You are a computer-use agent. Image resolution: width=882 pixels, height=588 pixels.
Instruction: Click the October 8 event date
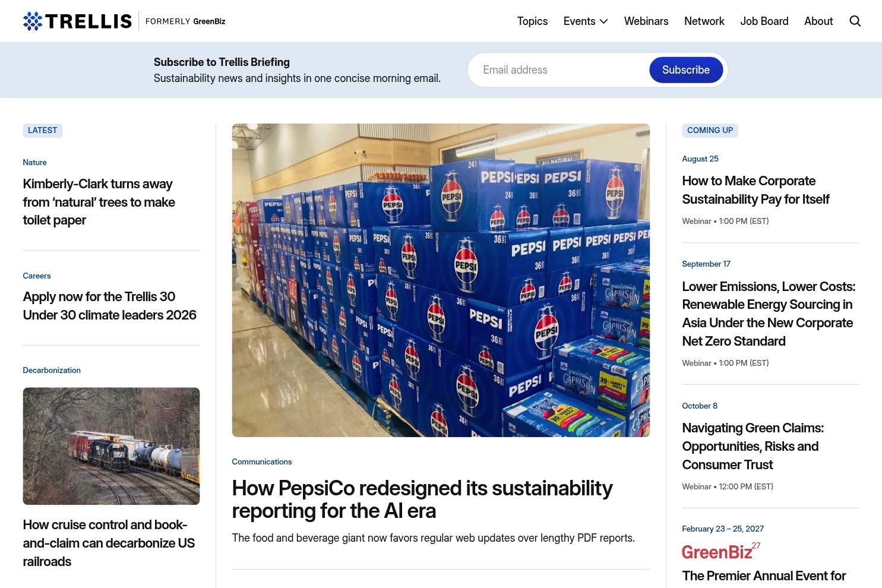click(700, 406)
